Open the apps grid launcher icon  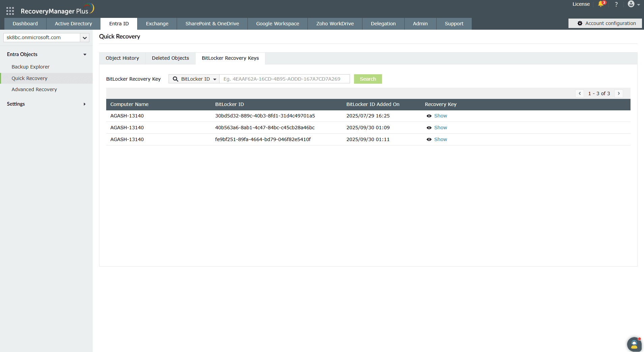tap(10, 11)
